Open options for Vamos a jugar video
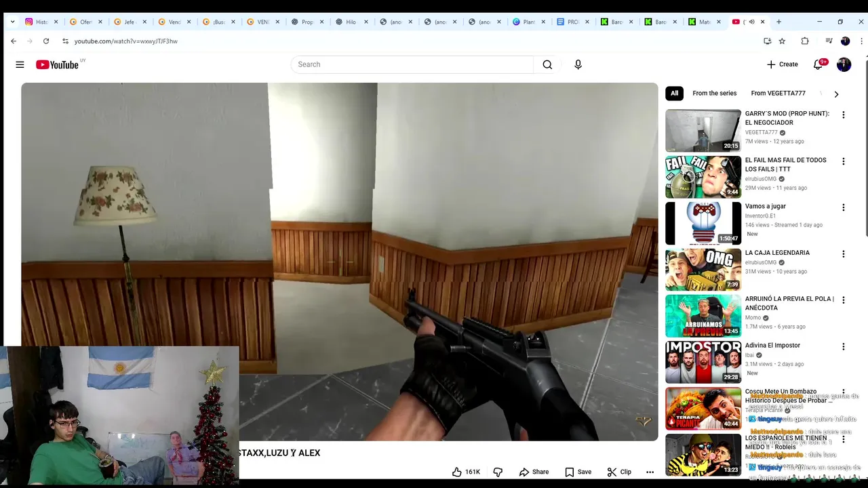This screenshot has width=868, height=488. (x=844, y=207)
